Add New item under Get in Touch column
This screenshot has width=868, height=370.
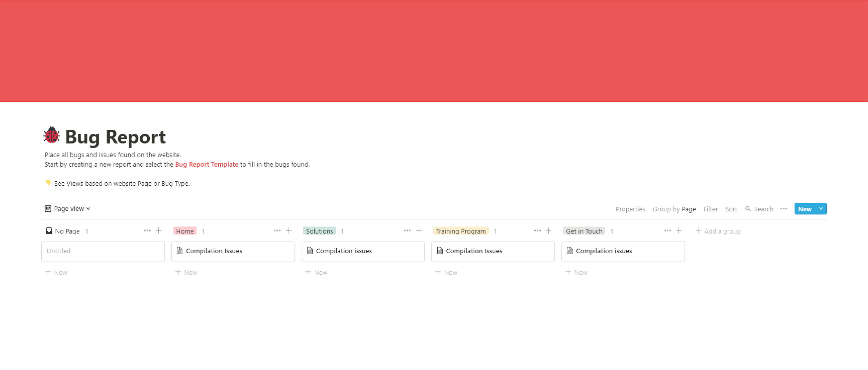coord(576,272)
